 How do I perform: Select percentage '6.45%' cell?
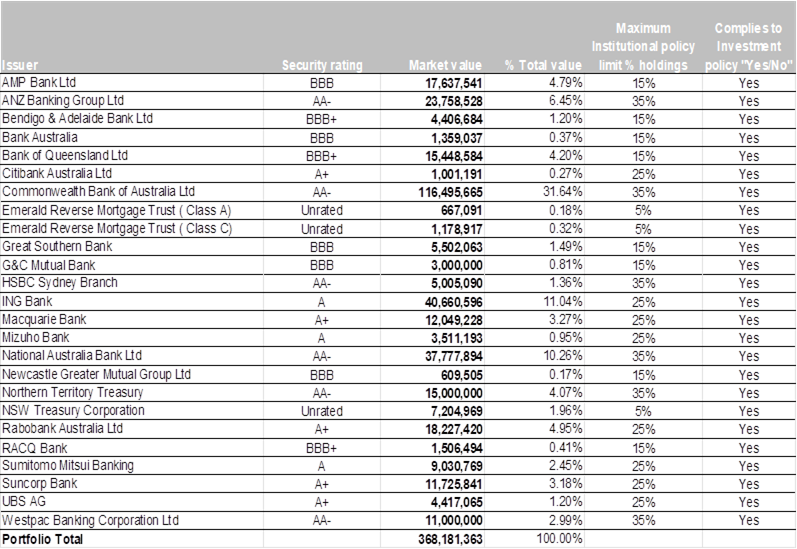click(x=565, y=100)
